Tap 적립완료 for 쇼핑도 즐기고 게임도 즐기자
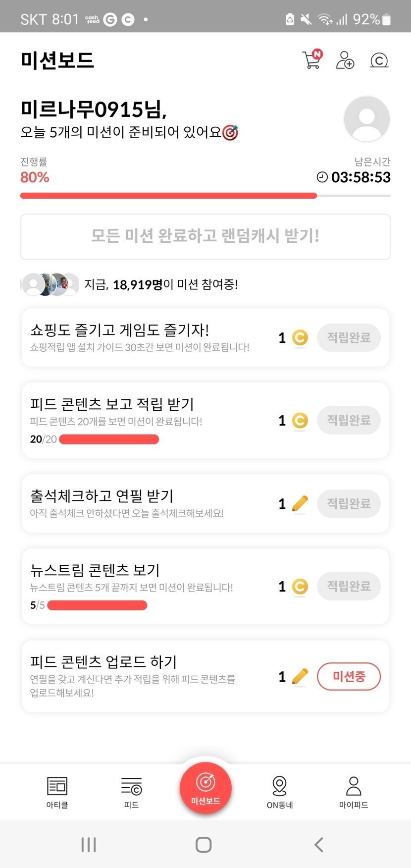The height and width of the screenshot is (868, 411). (349, 338)
